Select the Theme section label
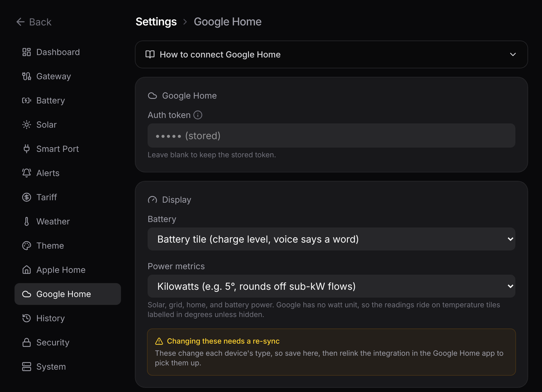 (50, 246)
